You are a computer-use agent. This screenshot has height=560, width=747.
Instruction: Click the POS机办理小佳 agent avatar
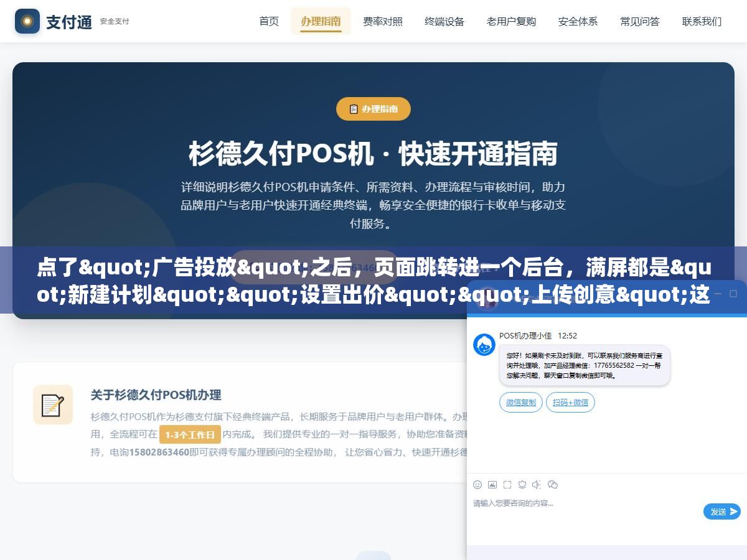coord(484,345)
